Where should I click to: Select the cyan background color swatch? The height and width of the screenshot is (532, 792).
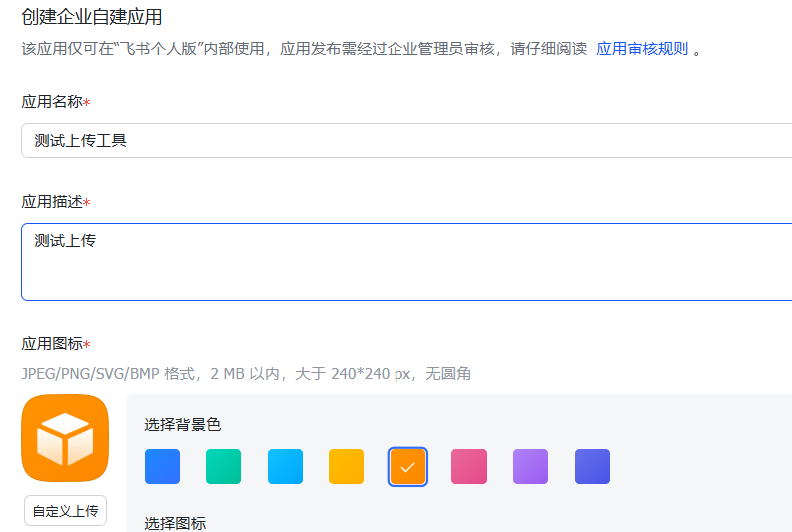point(285,467)
